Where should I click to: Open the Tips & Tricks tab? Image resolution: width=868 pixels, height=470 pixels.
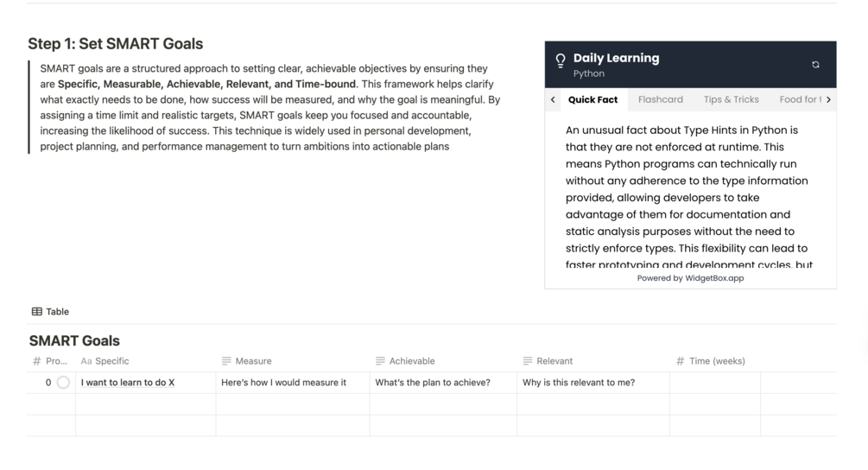pos(731,99)
